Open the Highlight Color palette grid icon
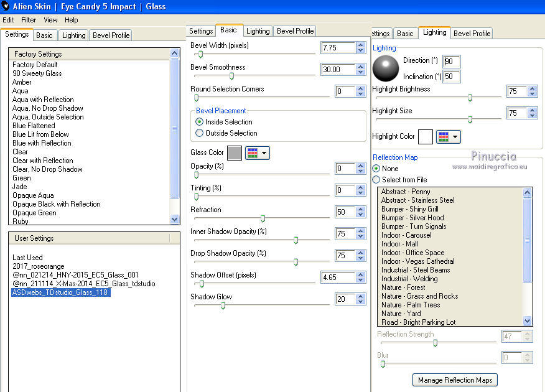 444,136
